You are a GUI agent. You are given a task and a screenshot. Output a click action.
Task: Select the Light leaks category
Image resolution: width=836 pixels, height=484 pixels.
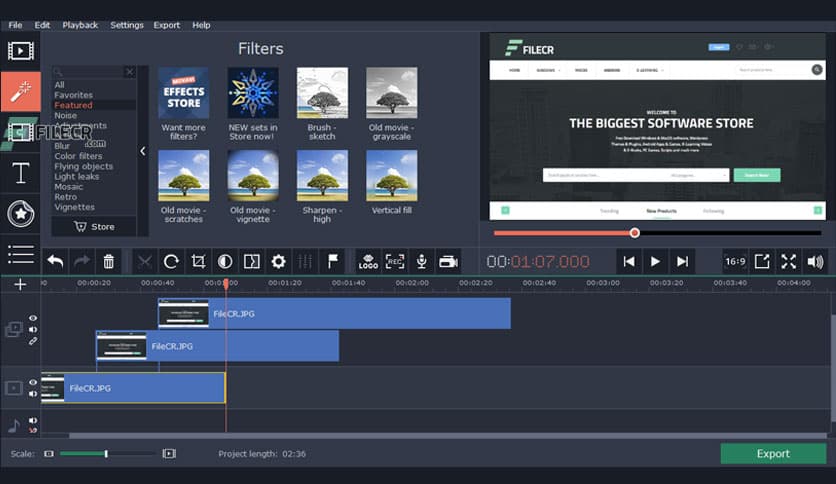tap(77, 176)
